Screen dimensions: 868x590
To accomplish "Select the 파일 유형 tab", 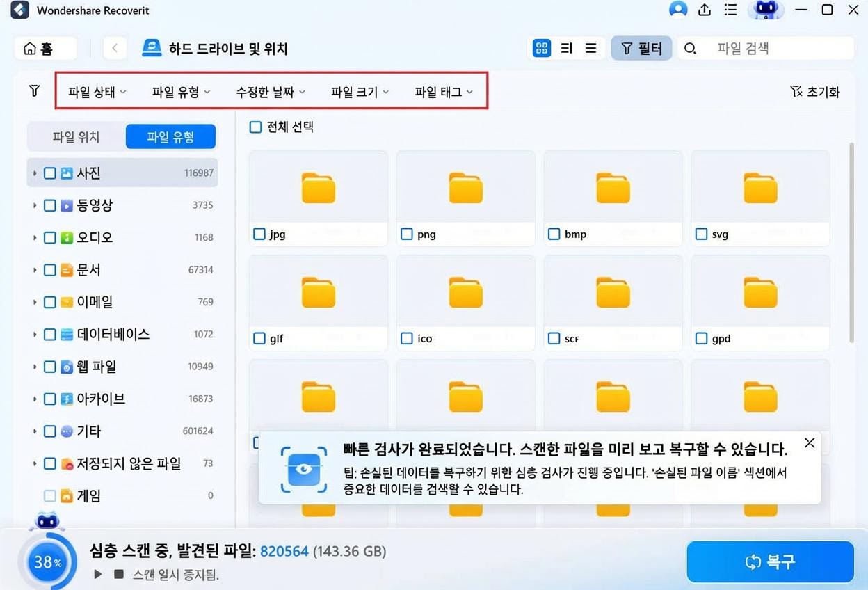I will (170, 137).
